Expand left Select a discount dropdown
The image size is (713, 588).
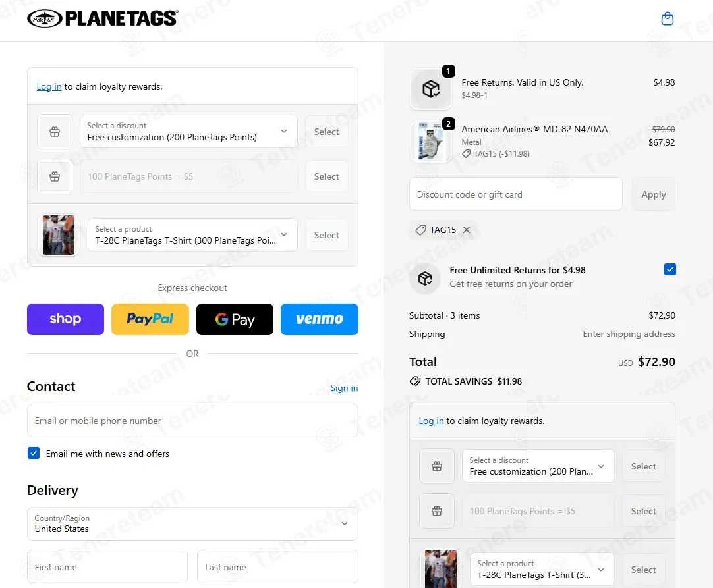point(188,131)
